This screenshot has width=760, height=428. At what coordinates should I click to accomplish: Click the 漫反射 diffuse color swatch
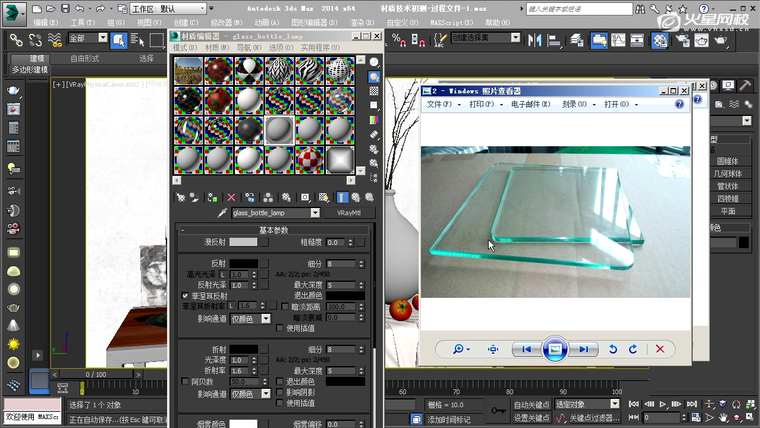click(242, 242)
